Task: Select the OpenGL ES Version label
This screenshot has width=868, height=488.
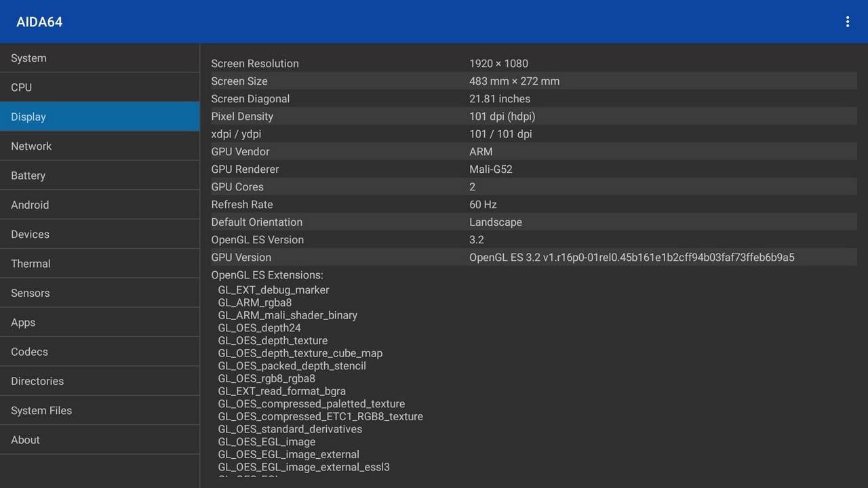Action: tap(258, 240)
